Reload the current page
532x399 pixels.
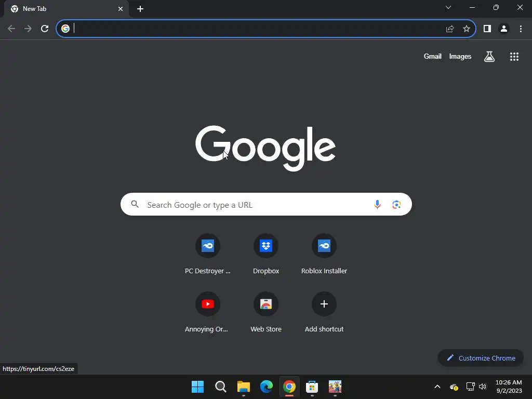pos(45,29)
